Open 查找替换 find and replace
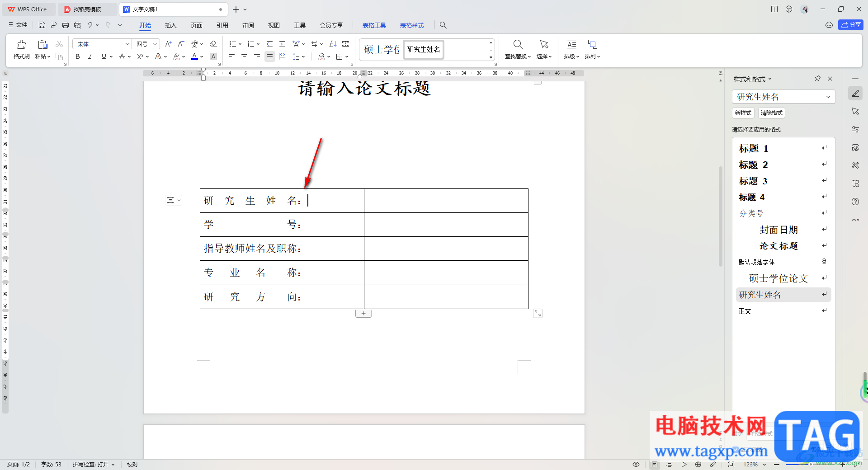Image resolution: width=868 pixels, height=470 pixels. click(x=518, y=49)
